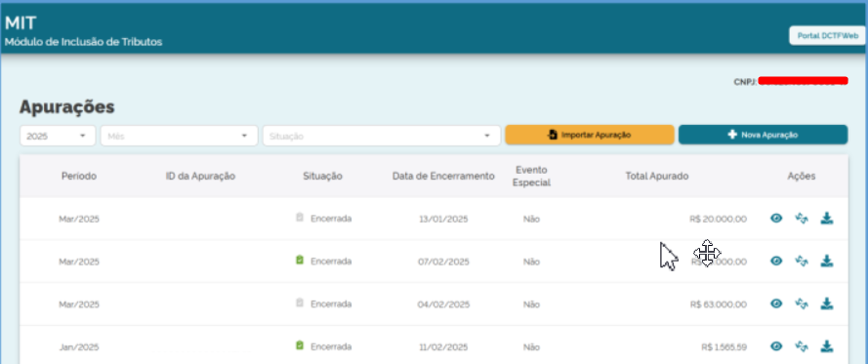
Task: Select the date 04/02/2025 cell
Action: [x=443, y=304]
